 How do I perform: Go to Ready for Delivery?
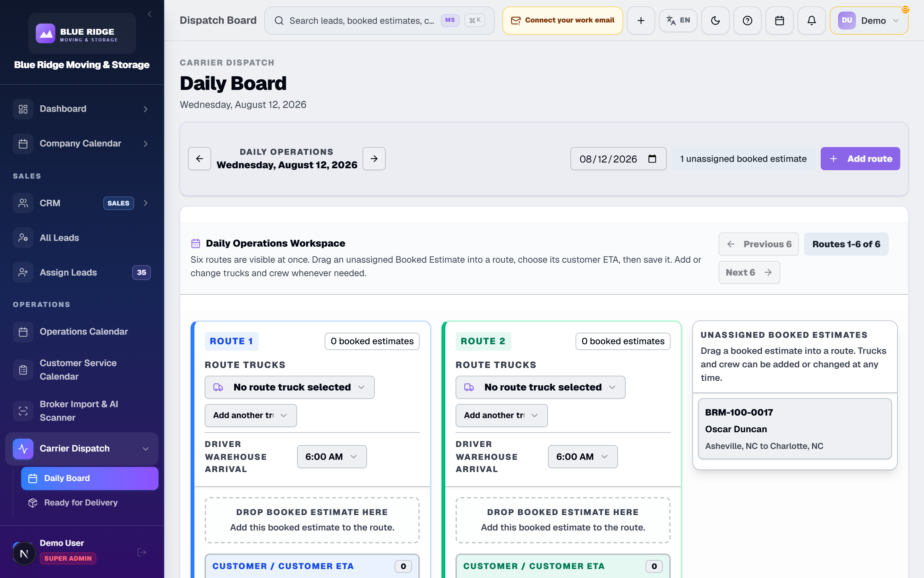point(89,503)
